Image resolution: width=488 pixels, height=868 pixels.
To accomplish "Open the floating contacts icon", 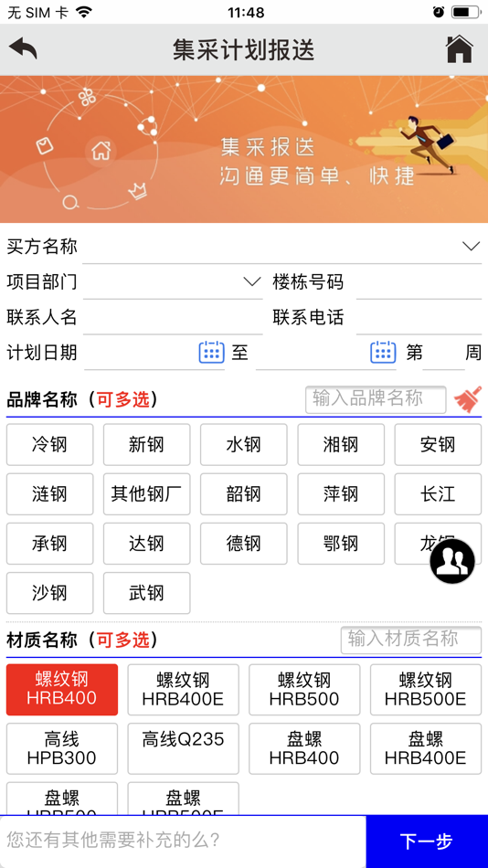I will (x=452, y=561).
